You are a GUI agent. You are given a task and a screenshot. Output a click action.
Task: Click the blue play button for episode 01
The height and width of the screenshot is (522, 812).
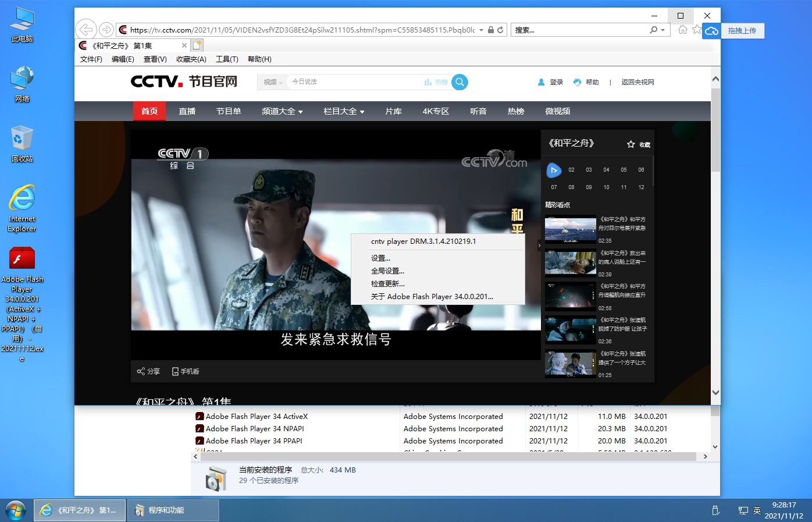coord(554,170)
